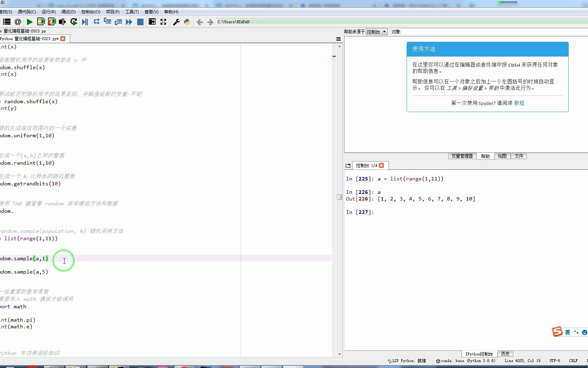Click the working directory path field
The image size is (588, 368).
(402, 22)
